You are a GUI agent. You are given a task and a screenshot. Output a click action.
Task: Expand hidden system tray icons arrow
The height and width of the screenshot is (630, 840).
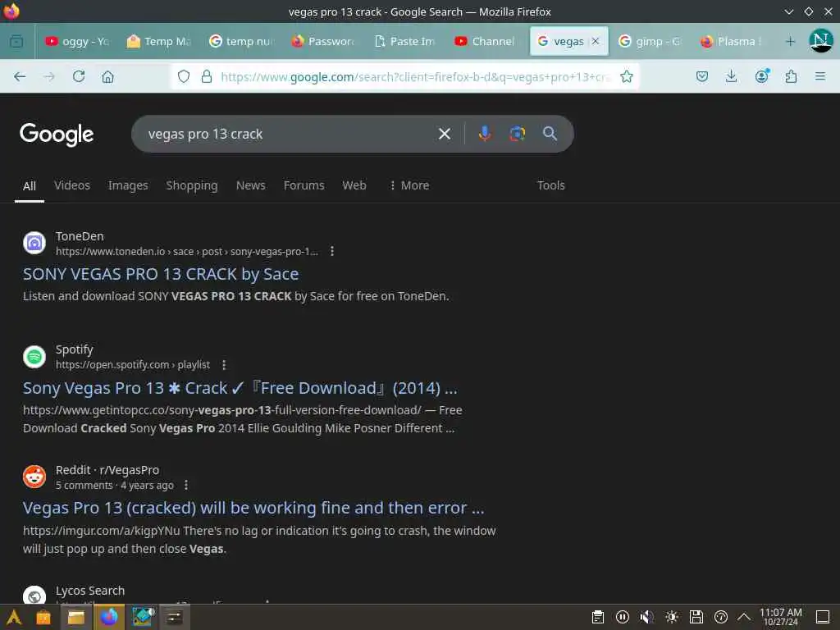click(744, 617)
